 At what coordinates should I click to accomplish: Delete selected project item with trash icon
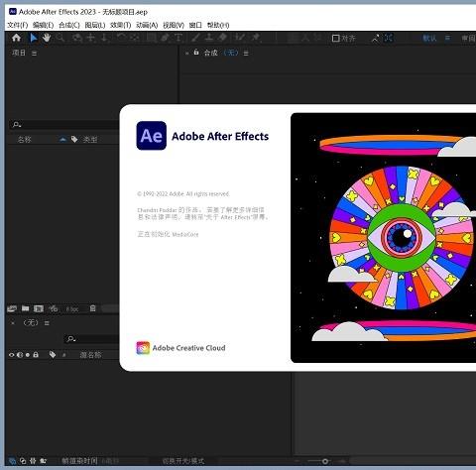click(93, 308)
